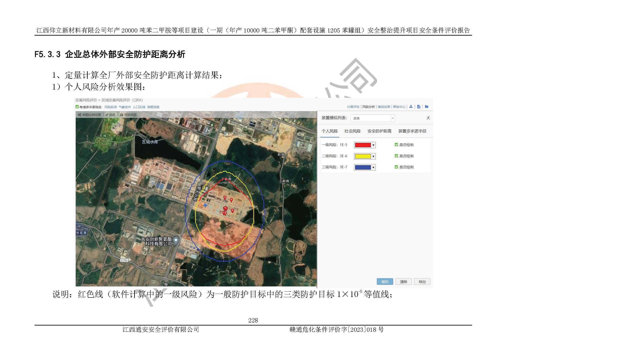635x364 pixels.
Task: Click 更换地图 cloud upload icon
Action: (122, 115)
